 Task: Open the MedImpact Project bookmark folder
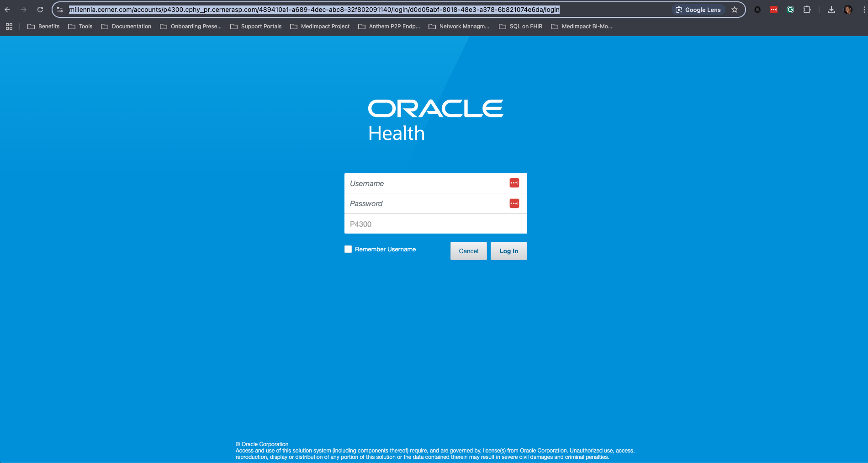[x=320, y=27]
